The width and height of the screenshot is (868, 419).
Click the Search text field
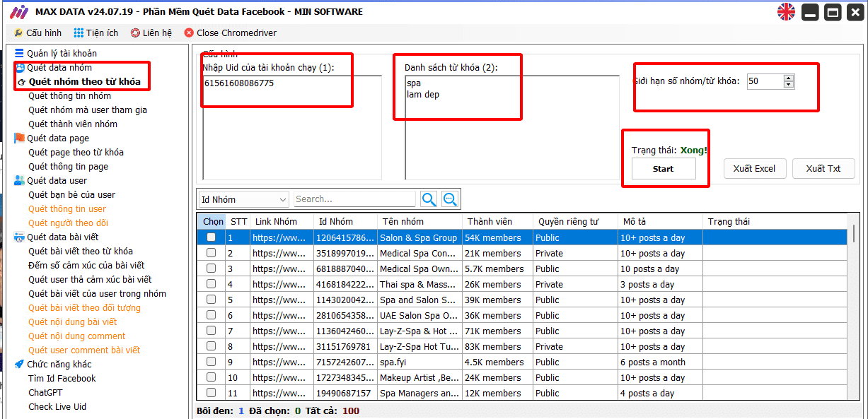(354, 199)
